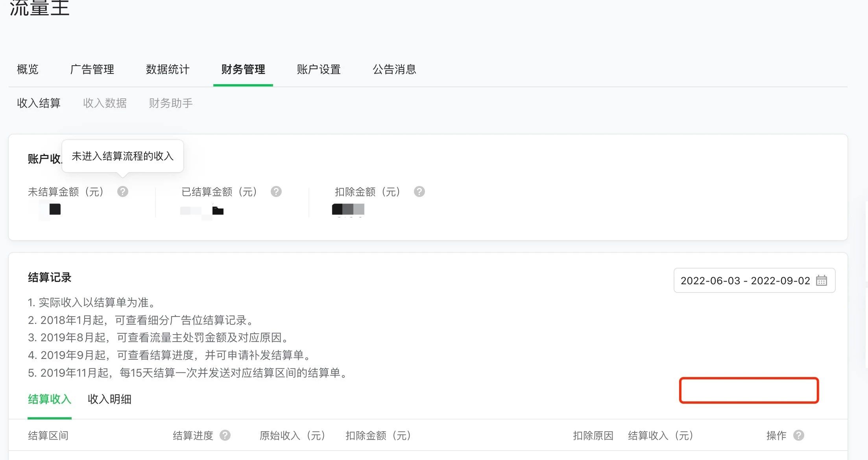Viewport: 868px width, 460px height.
Task: Open calendar icon in date range
Action: 822,280
